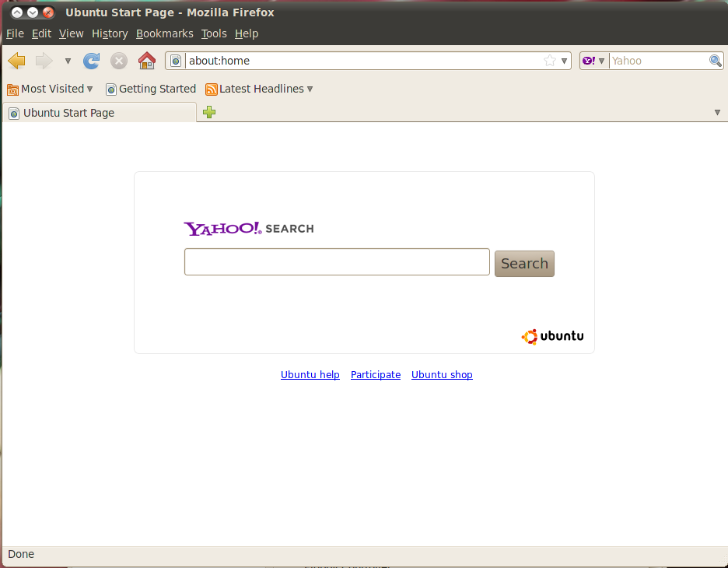
Task: Click the Ubuntu logo on start page
Action: 552,336
